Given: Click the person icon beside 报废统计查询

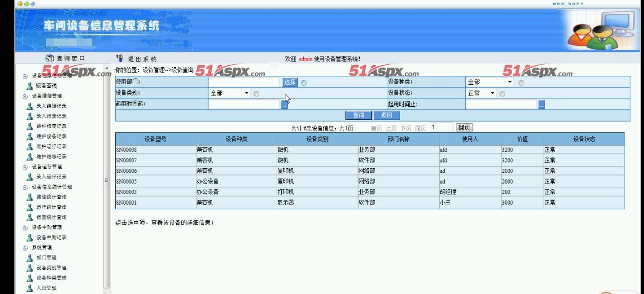Looking at the screenshot, I should (x=30, y=218).
